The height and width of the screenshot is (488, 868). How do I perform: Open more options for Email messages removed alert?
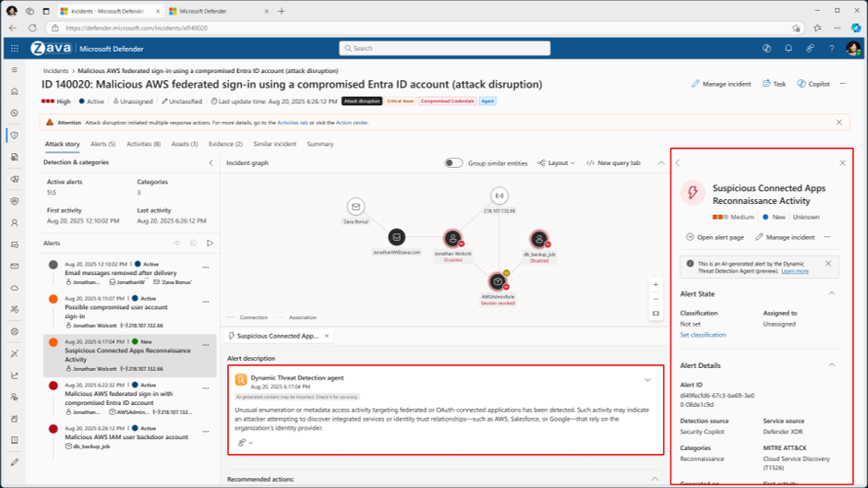click(x=206, y=268)
